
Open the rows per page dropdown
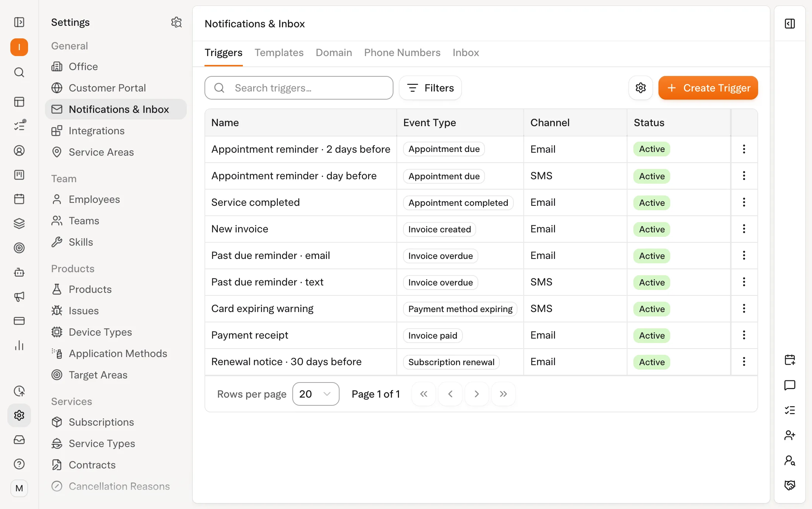(316, 394)
